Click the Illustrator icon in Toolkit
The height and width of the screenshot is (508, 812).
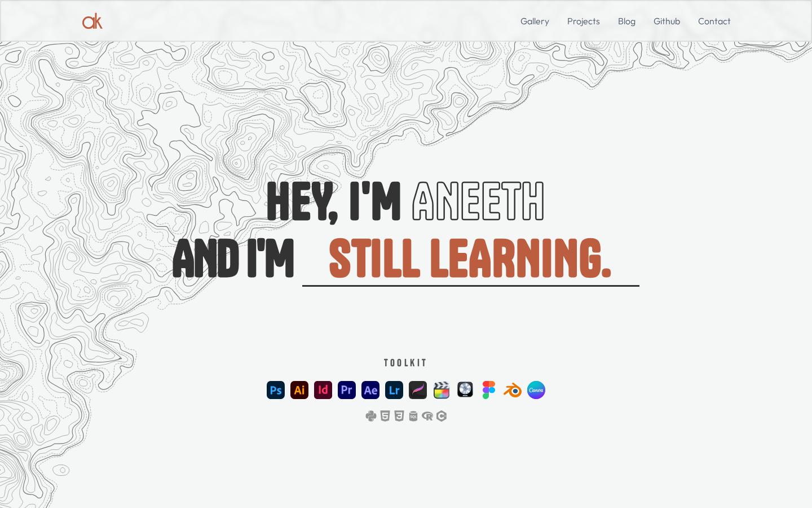(299, 390)
